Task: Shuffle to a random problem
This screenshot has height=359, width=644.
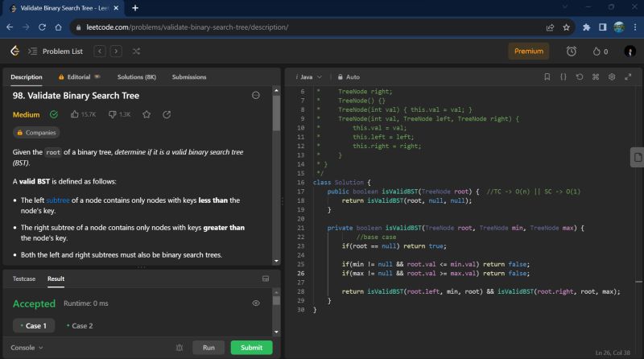Action: tap(136, 52)
